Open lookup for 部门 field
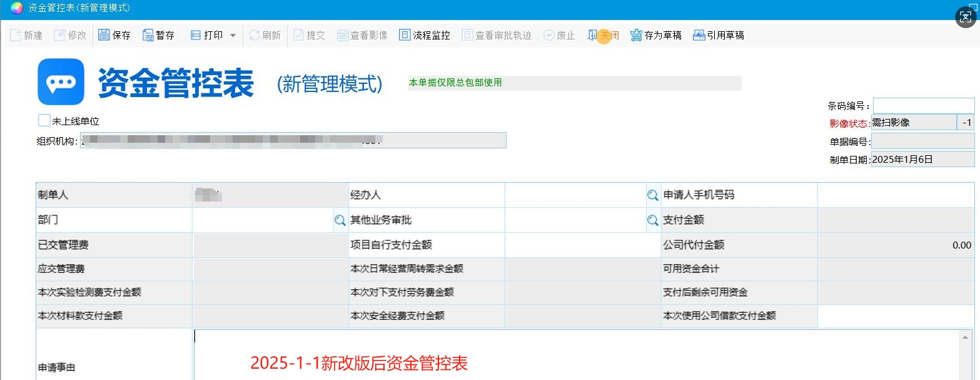Screen dimensions: 980x380 [x=340, y=220]
